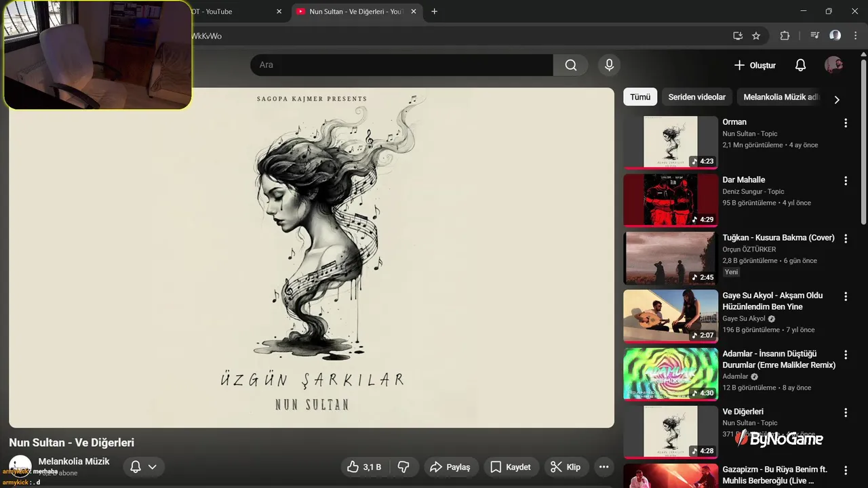
Task: Open the account avatar menu
Action: (x=834, y=65)
